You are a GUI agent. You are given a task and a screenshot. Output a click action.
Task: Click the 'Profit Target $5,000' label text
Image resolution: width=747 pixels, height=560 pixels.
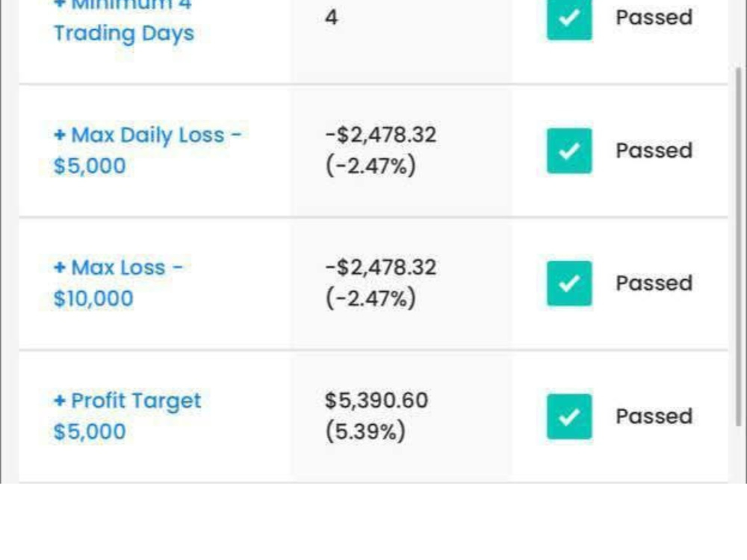click(x=127, y=416)
